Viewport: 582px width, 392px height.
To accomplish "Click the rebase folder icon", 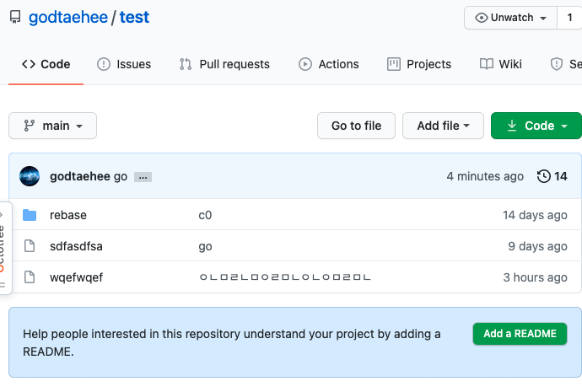I will 30,215.
